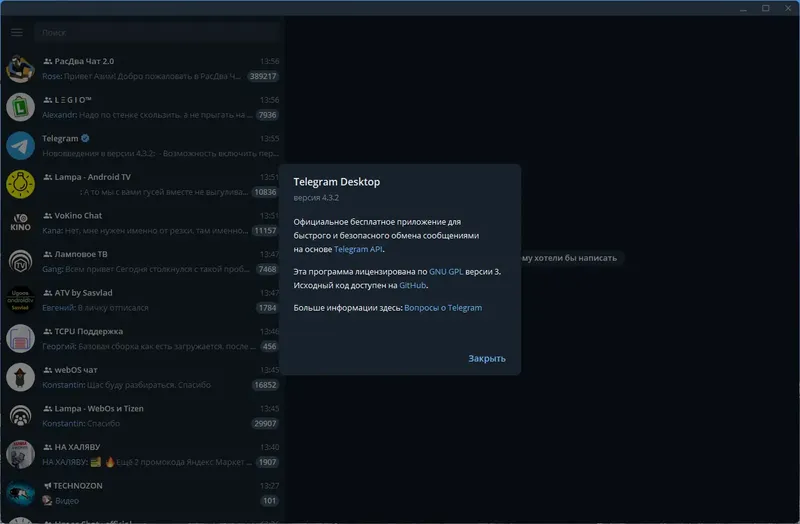Screen dimensions: 800x524
Task: Select the webOS чат title
Action: click(76, 370)
